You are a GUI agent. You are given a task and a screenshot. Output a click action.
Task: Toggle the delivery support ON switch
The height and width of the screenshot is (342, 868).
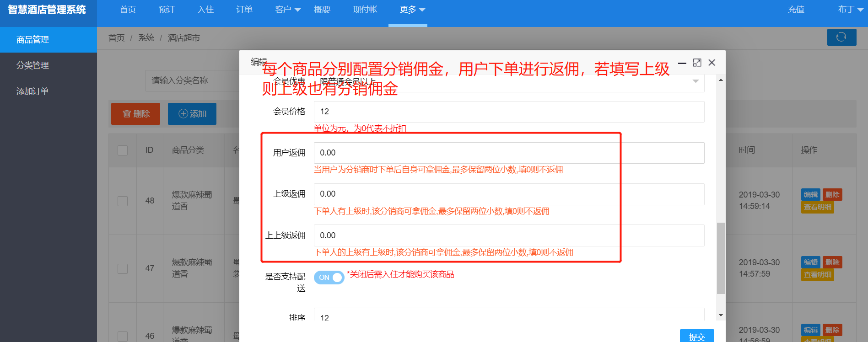(x=329, y=278)
